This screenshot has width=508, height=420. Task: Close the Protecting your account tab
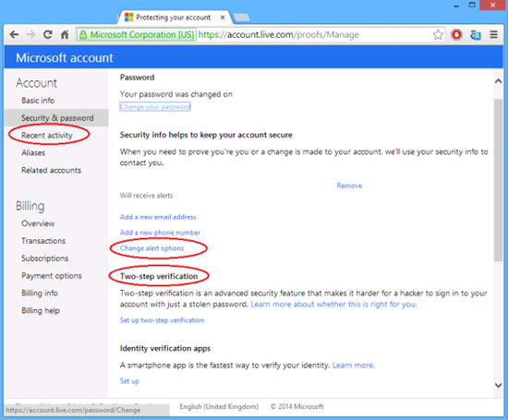pos(223,18)
